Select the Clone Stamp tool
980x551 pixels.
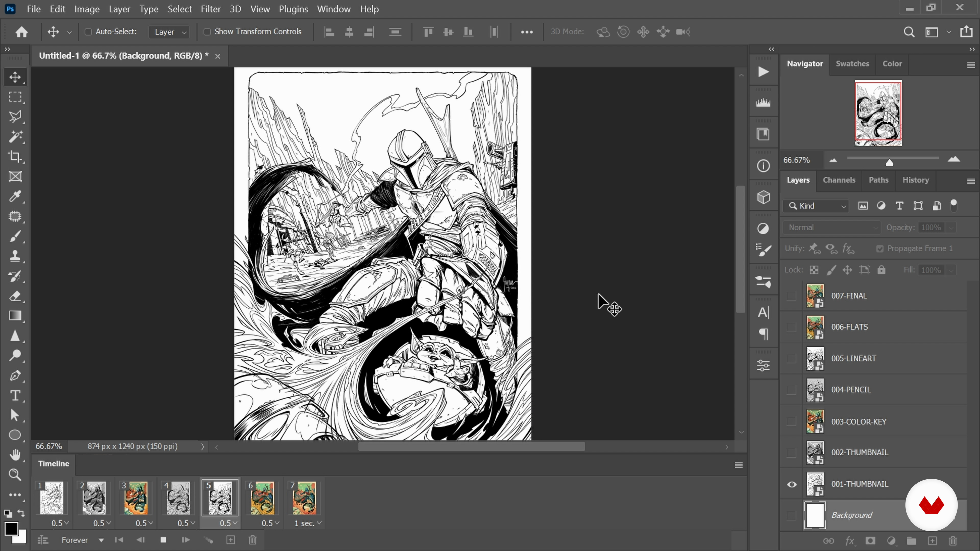click(x=15, y=256)
